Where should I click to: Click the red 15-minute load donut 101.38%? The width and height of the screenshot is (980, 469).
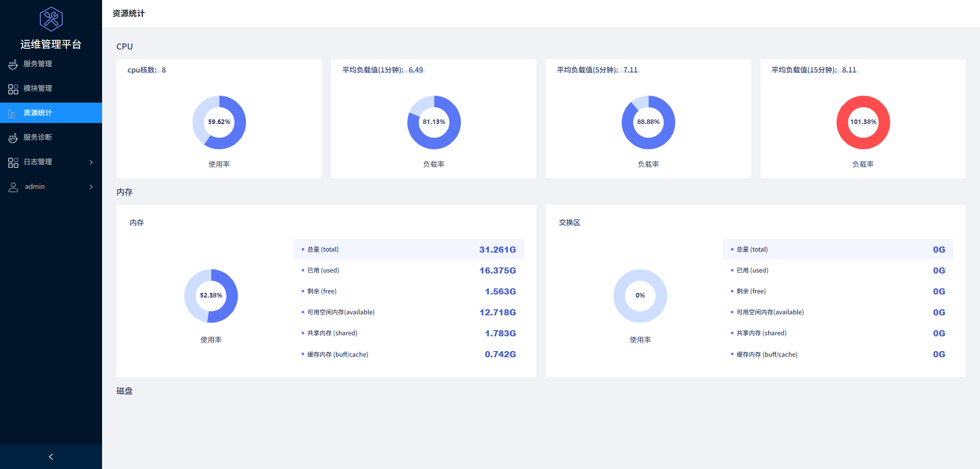[863, 122]
